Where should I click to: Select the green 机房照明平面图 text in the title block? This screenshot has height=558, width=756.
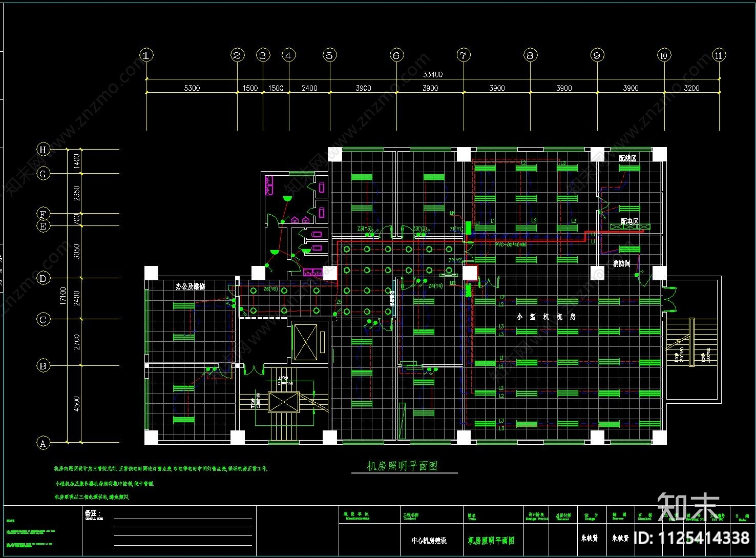(491, 541)
